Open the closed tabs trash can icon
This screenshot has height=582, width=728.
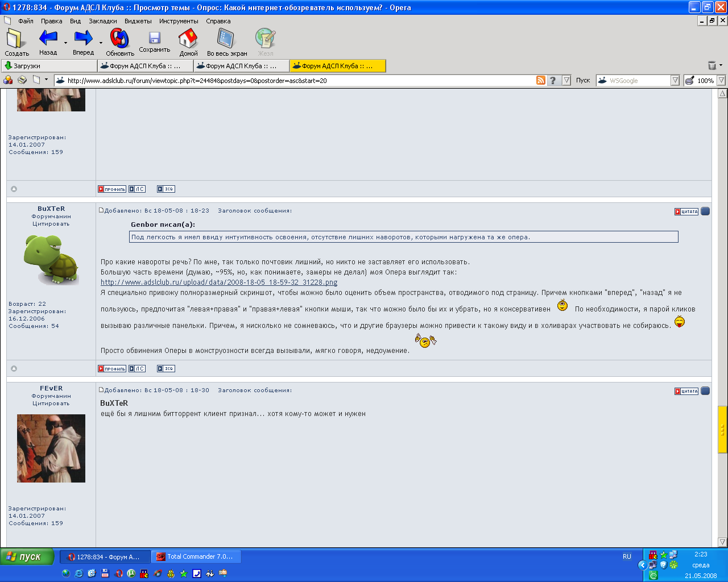click(x=712, y=65)
